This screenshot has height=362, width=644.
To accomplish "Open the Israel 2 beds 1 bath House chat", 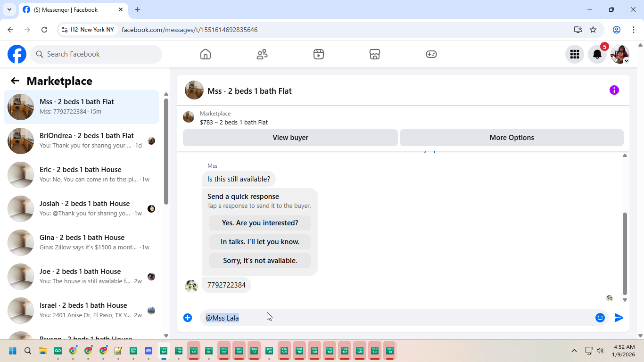I will tap(82, 311).
